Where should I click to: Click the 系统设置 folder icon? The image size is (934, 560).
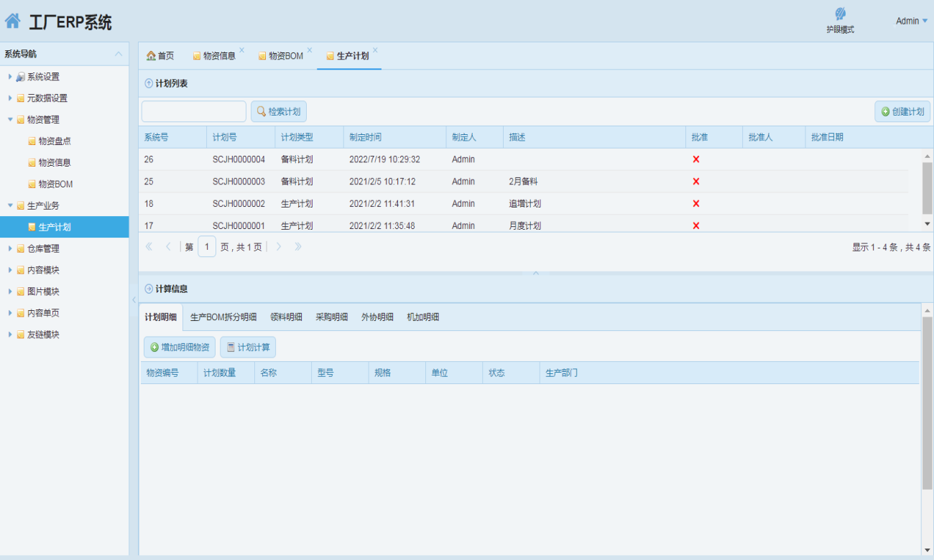pos(20,77)
